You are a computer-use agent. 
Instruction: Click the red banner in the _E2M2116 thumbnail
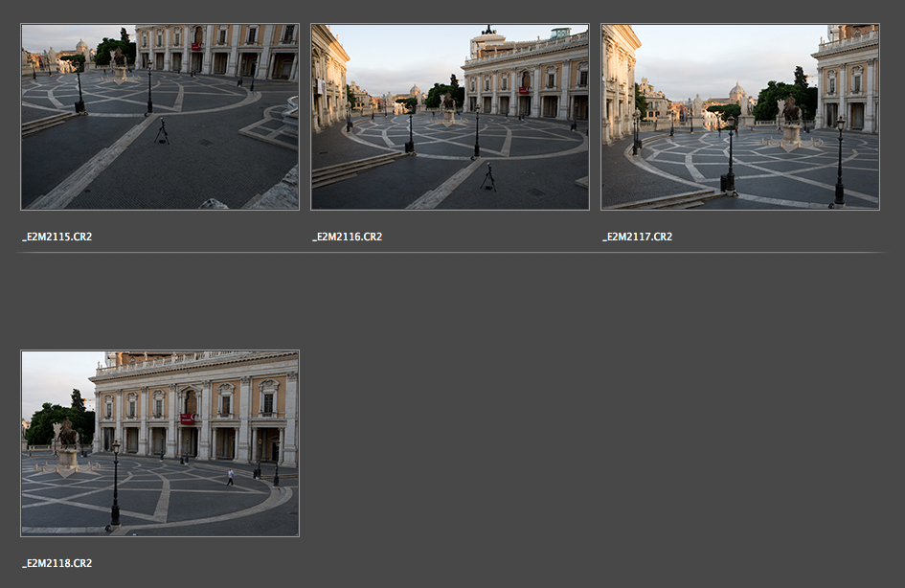[523, 90]
